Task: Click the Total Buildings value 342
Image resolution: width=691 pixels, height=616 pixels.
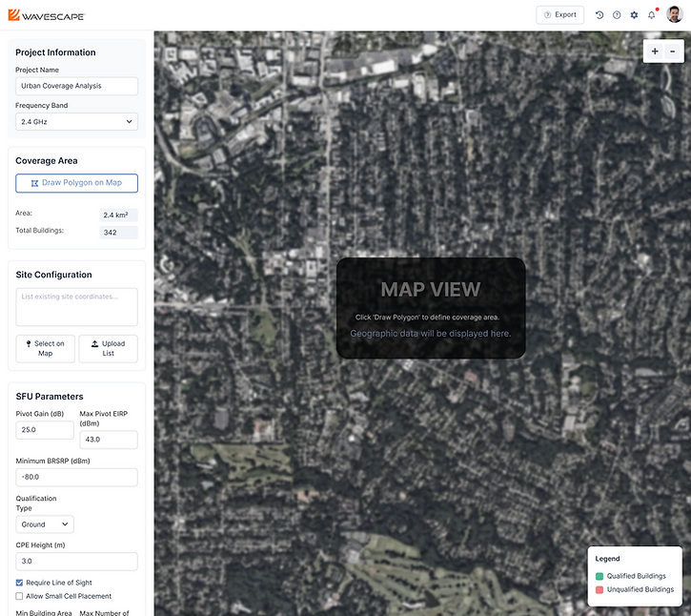Action: pyautogui.click(x=118, y=233)
